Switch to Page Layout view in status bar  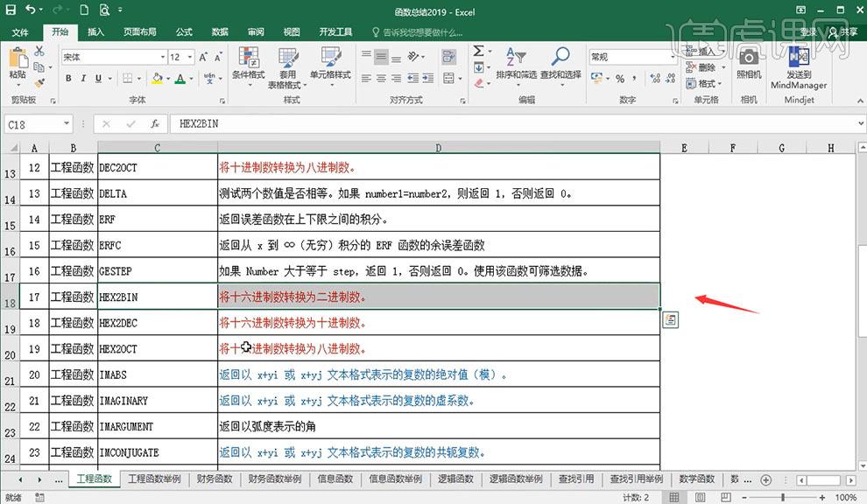click(700, 497)
